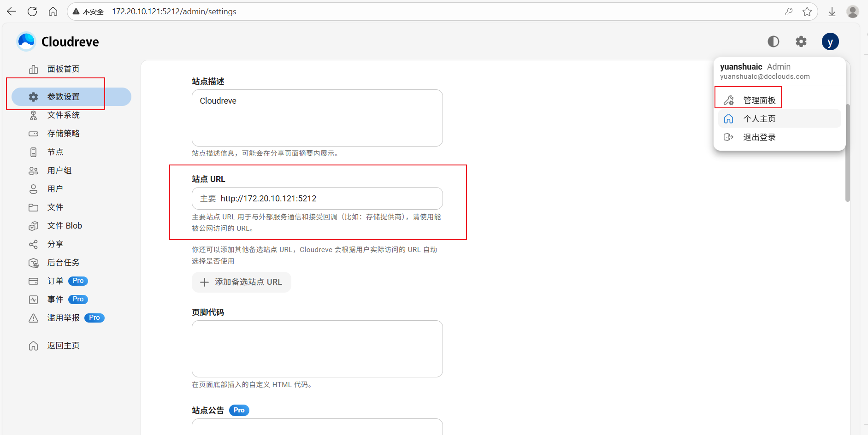Click the 站点描述 text area

tap(317, 118)
